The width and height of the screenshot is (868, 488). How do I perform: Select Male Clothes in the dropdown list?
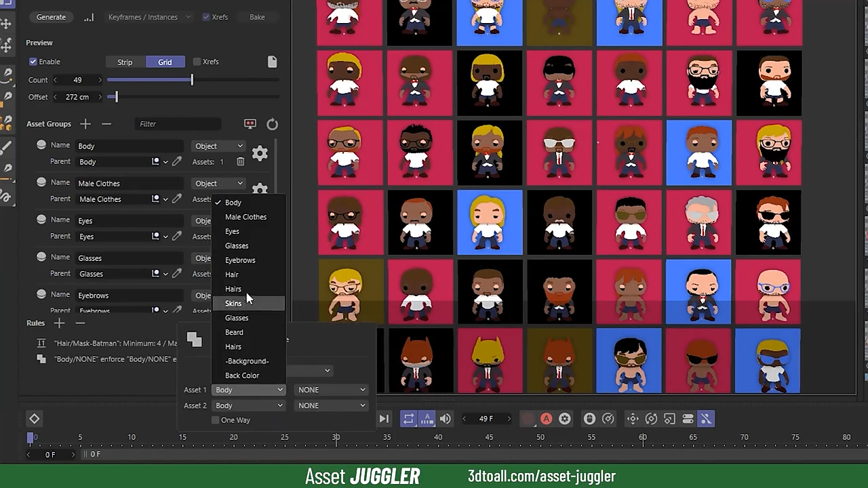tap(248, 217)
